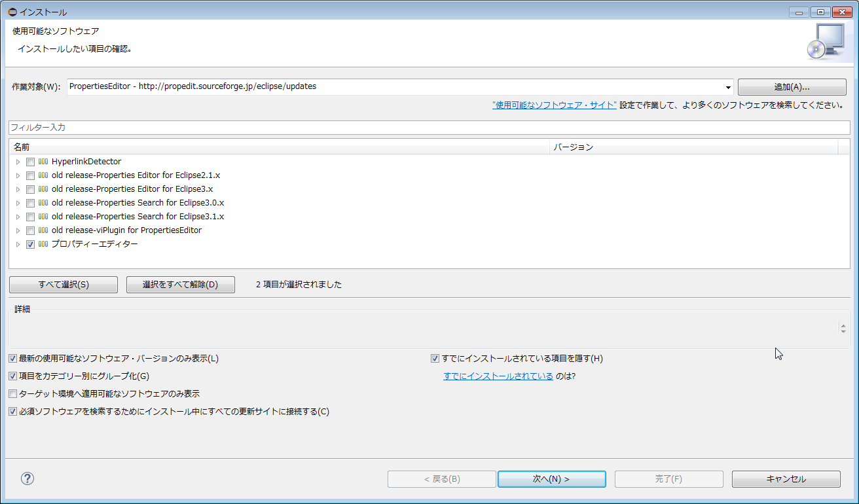
Task: Expand Properties Editor for Eclipse2.1.x node
Action: tap(18, 175)
